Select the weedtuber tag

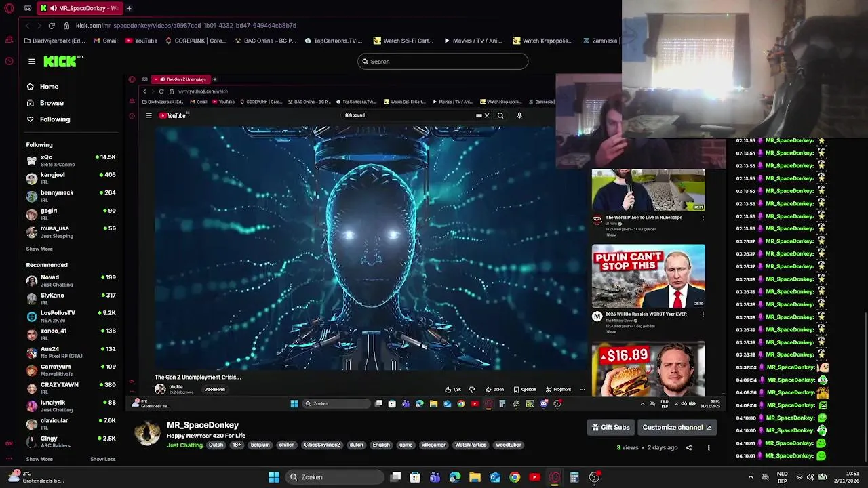[x=508, y=445]
